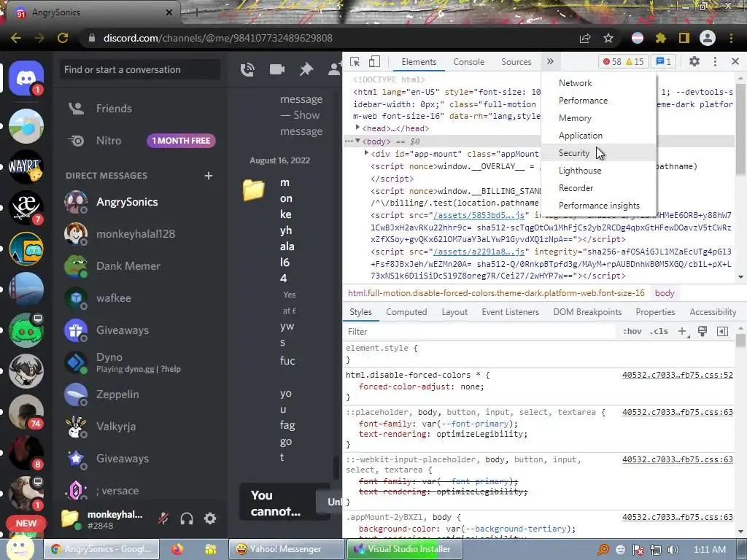The image size is (747, 560).
Task: Click the inspect element picker icon
Action: pyautogui.click(x=355, y=62)
